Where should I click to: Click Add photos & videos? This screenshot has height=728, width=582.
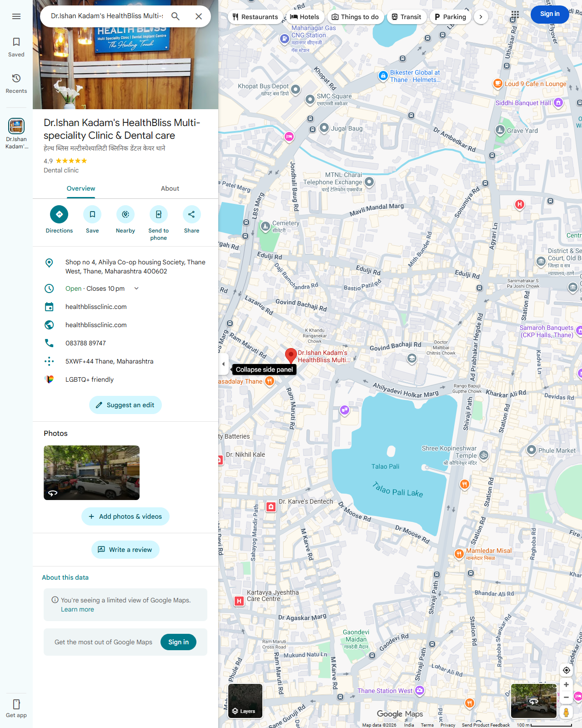coord(125,516)
